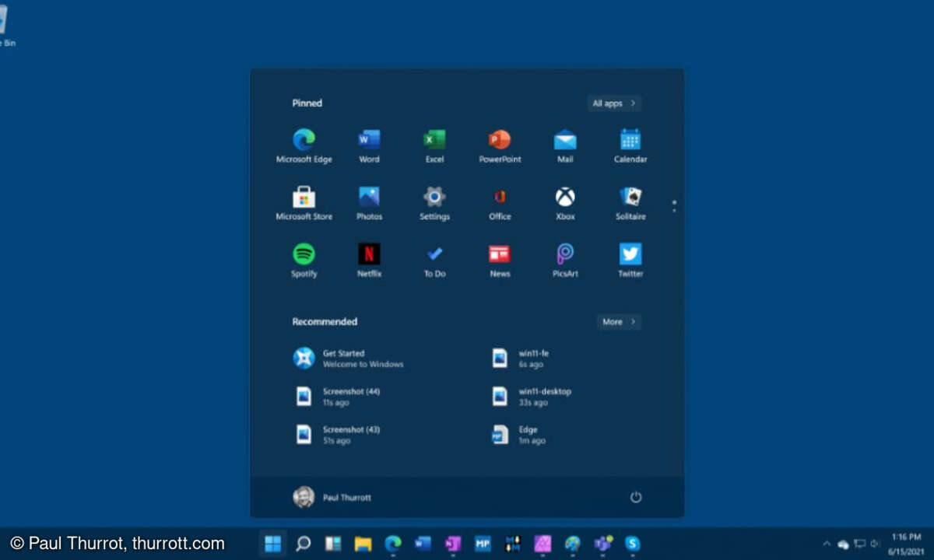Open Microsoft Store from pinned apps
934x560 pixels.
click(304, 204)
